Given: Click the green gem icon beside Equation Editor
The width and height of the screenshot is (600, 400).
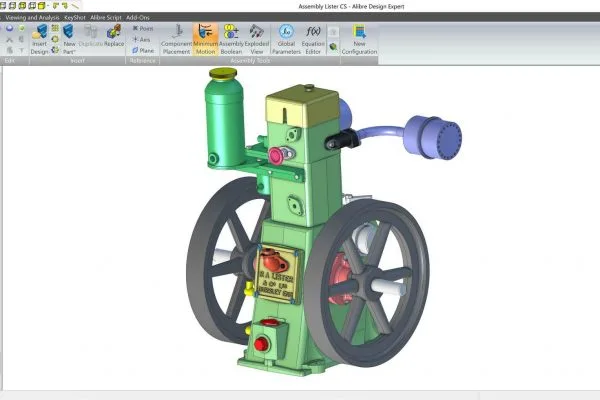Looking at the screenshot, I should tap(333, 47).
